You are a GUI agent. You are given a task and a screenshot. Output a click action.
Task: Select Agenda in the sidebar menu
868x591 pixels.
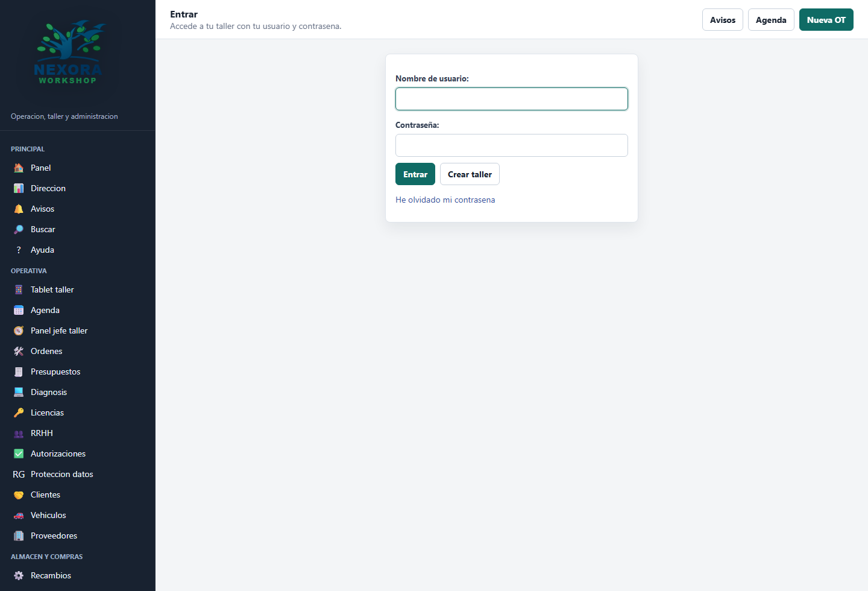[77, 310]
